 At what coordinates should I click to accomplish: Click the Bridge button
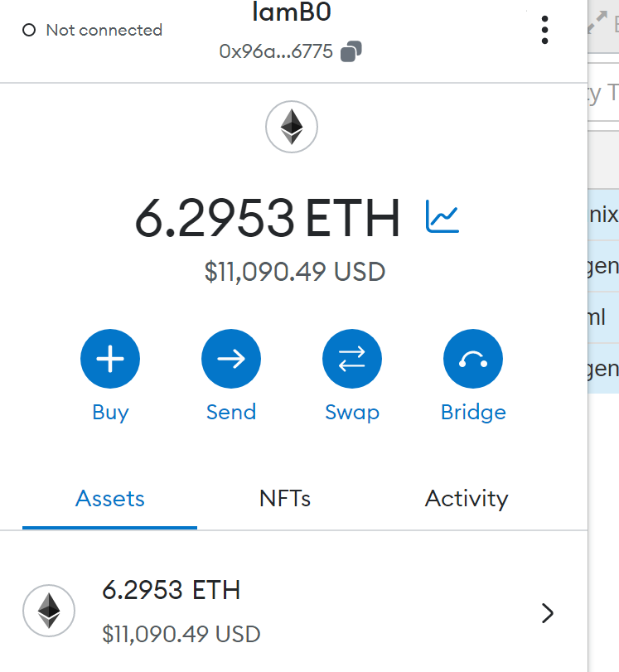[x=473, y=359]
